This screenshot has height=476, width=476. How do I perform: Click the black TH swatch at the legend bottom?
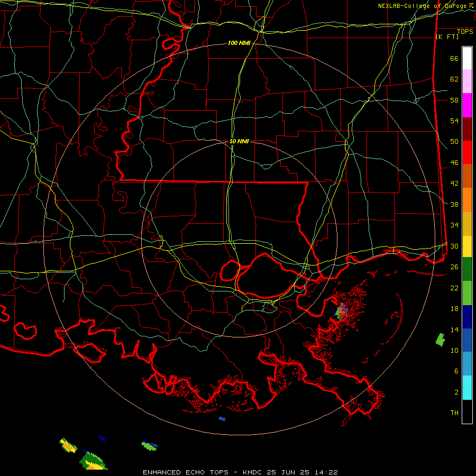[467, 411]
